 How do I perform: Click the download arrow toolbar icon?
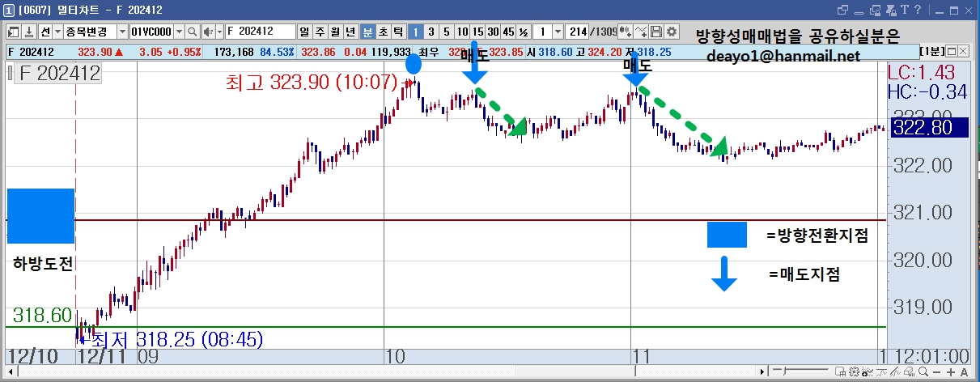point(28,32)
